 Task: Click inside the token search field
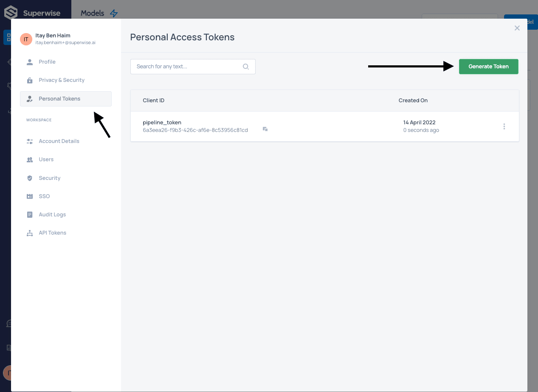pyautogui.click(x=187, y=67)
